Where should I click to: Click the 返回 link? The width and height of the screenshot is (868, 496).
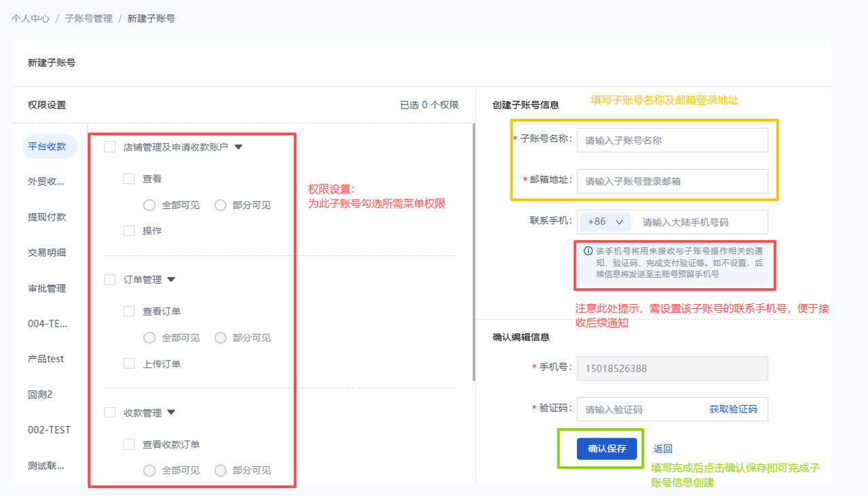tap(663, 449)
